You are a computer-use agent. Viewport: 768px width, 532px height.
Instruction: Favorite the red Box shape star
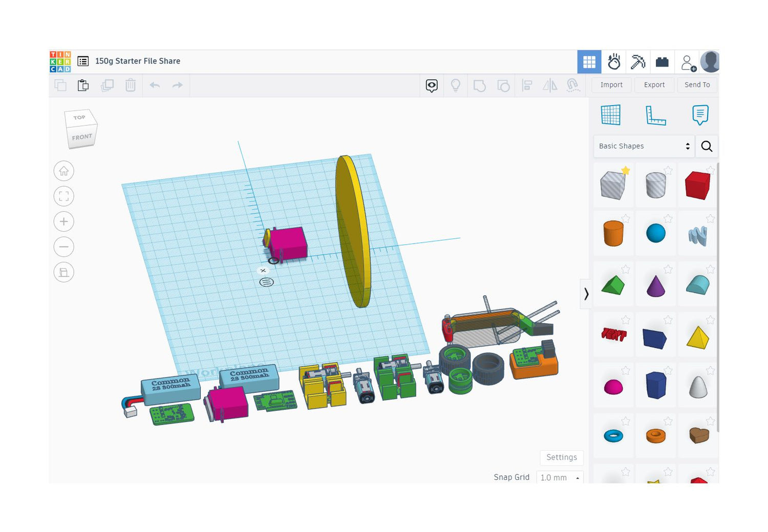pyautogui.click(x=710, y=170)
